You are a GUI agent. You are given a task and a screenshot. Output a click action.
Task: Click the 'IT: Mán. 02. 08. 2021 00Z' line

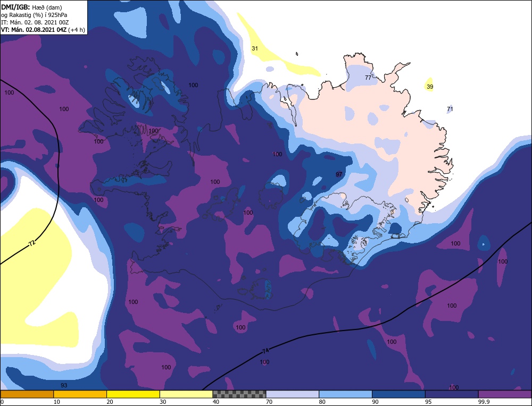(35, 22)
